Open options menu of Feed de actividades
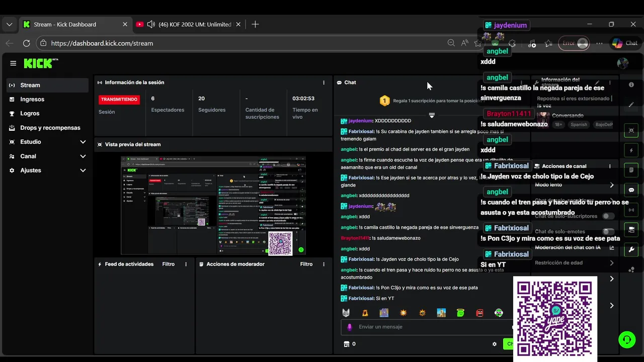The width and height of the screenshot is (644, 362). click(186, 264)
